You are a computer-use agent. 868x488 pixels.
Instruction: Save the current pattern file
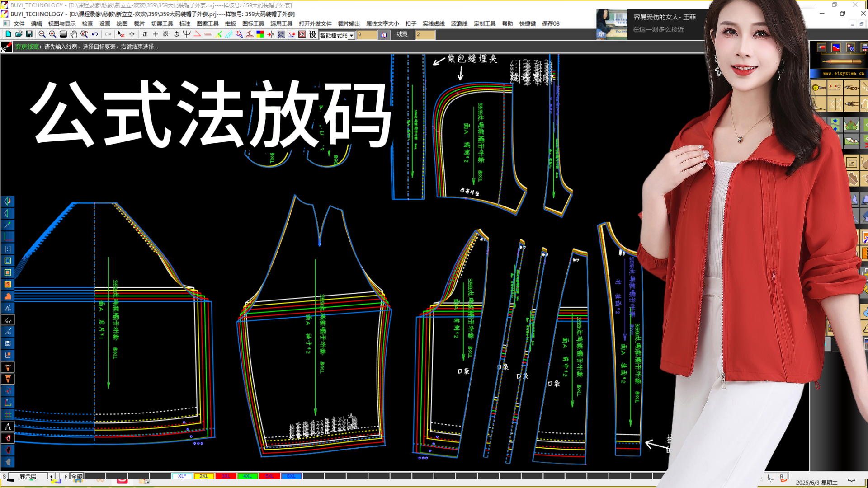coord(29,34)
